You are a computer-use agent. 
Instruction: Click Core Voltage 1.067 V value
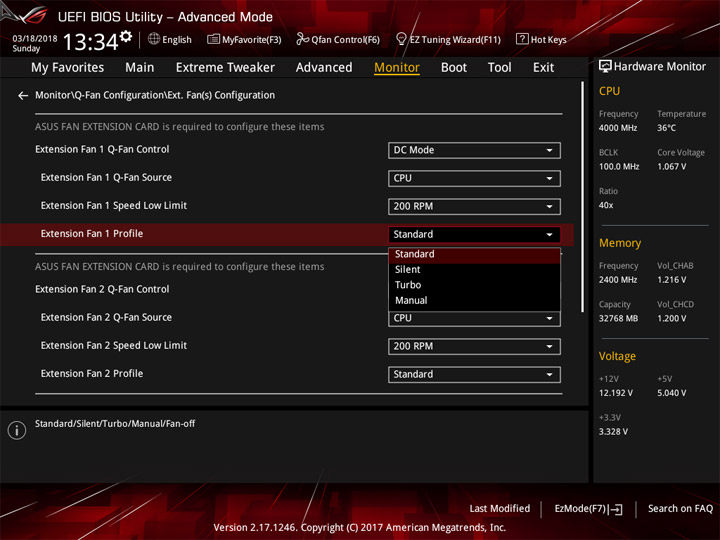[x=671, y=167]
